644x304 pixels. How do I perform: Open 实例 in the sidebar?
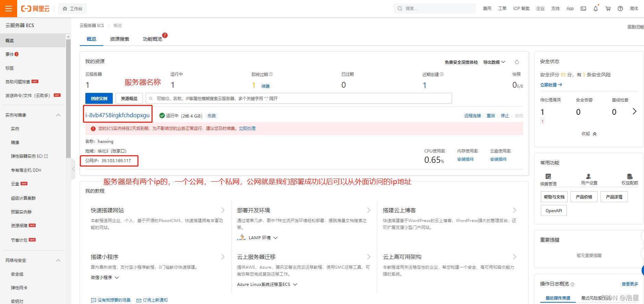[x=15, y=129]
